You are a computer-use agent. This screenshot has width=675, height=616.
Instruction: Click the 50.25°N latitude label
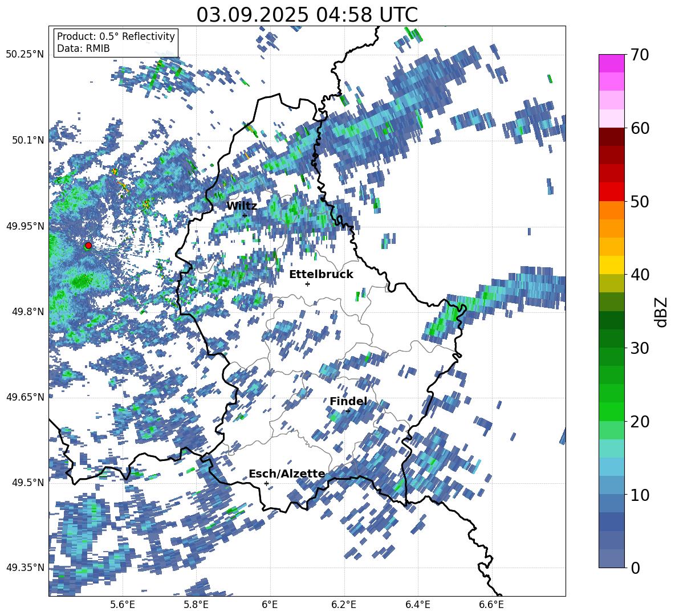pyautogui.click(x=25, y=55)
